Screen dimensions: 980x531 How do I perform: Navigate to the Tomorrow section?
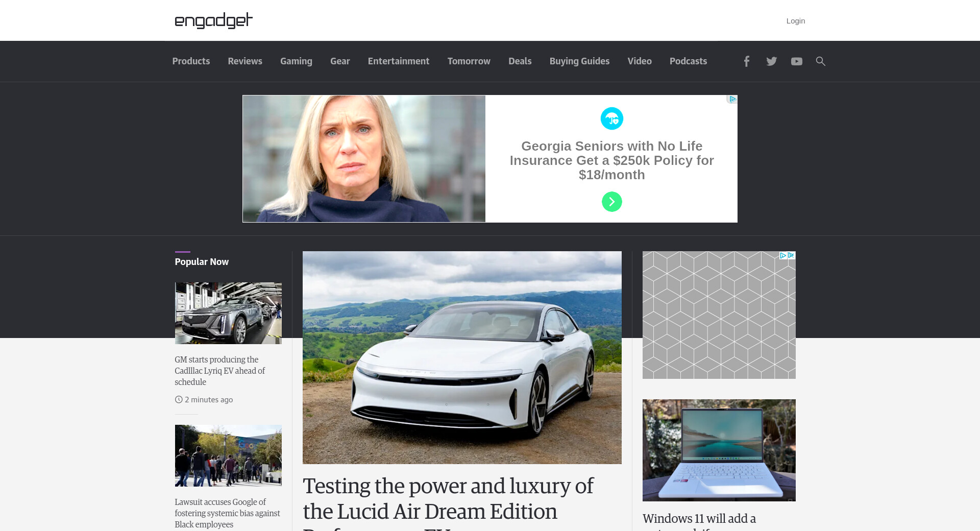(x=469, y=61)
